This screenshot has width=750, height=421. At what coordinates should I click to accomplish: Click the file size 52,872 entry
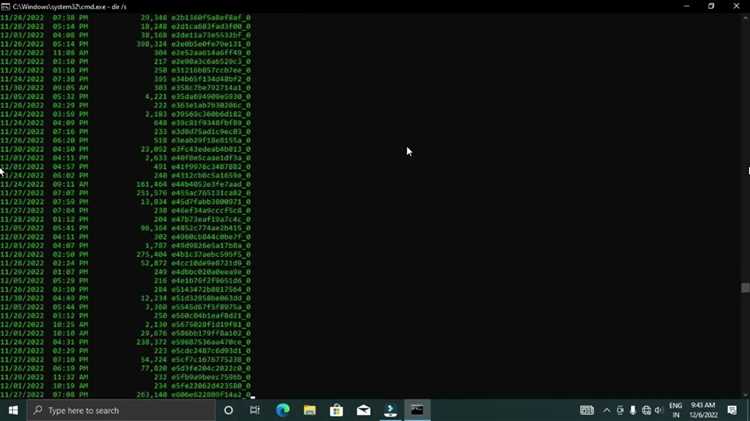coord(154,263)
